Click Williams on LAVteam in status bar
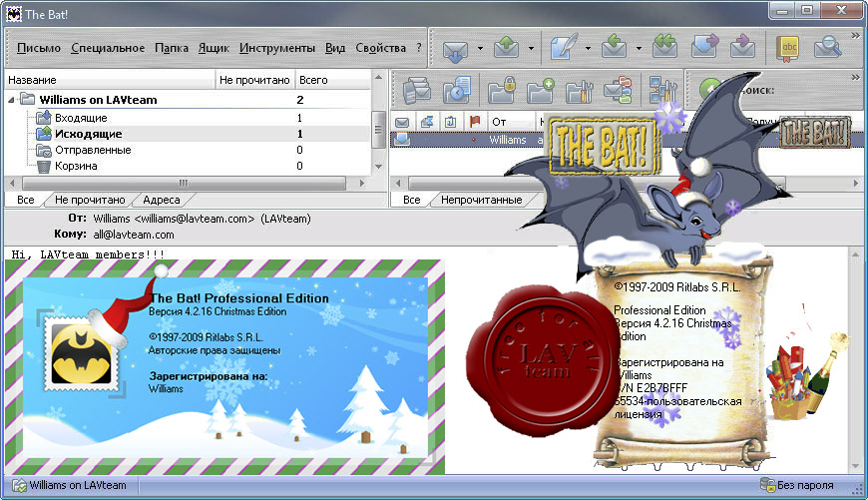 click(x=70, y=486)
